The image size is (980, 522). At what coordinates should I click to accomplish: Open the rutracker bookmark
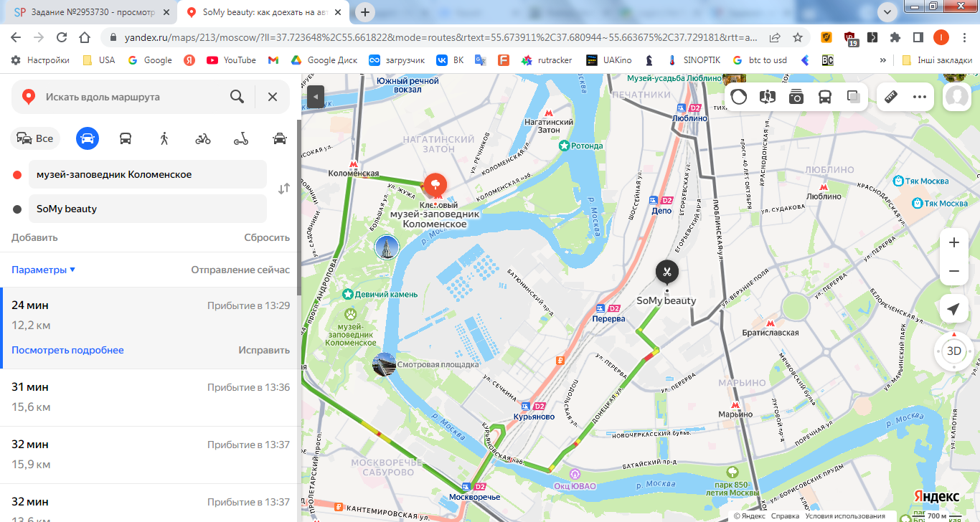(547, 60)
